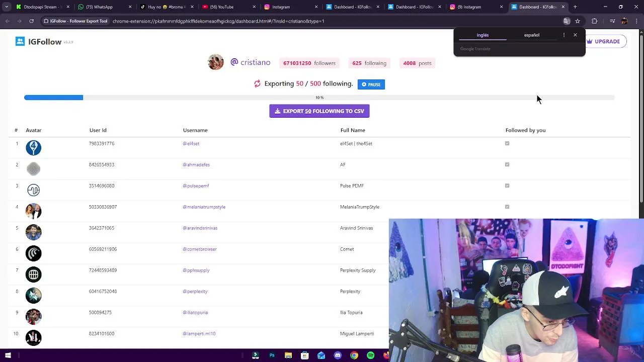Click the spinning export sync icon
This screenshot has height=362, width=644.
[x=258, y=84]
